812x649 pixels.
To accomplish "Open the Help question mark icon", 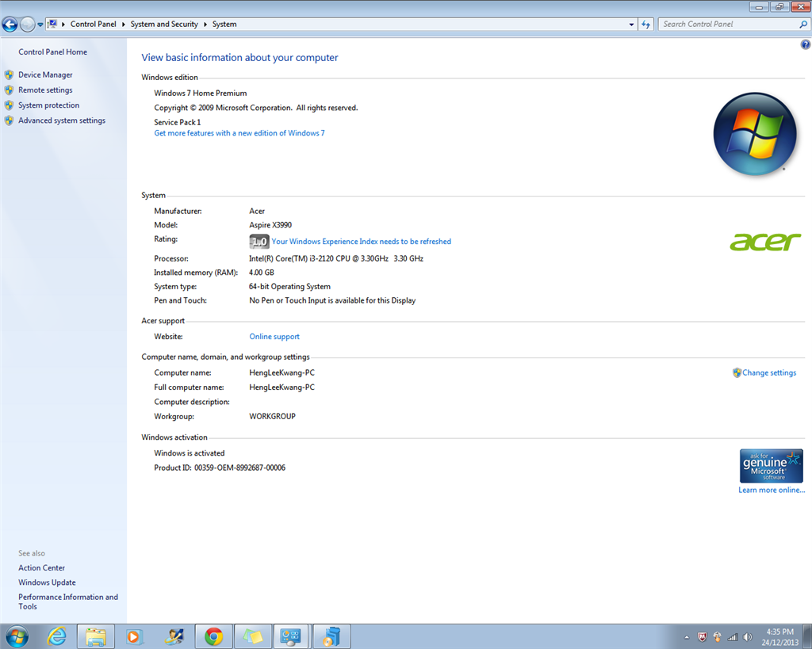I will 806,44.
